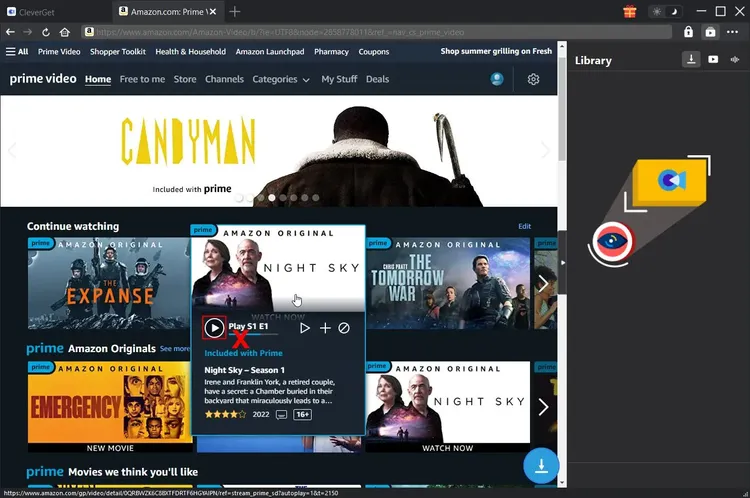Viewport: 750px width, 498px height.
Task: Add Night Sky to watchlist with plus icon
Action: click(x=325, y=328)
